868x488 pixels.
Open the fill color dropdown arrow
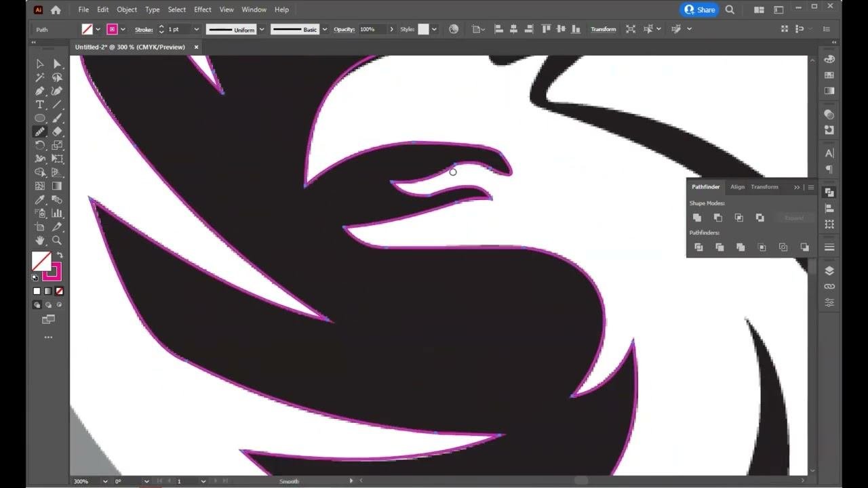point(98,30)
